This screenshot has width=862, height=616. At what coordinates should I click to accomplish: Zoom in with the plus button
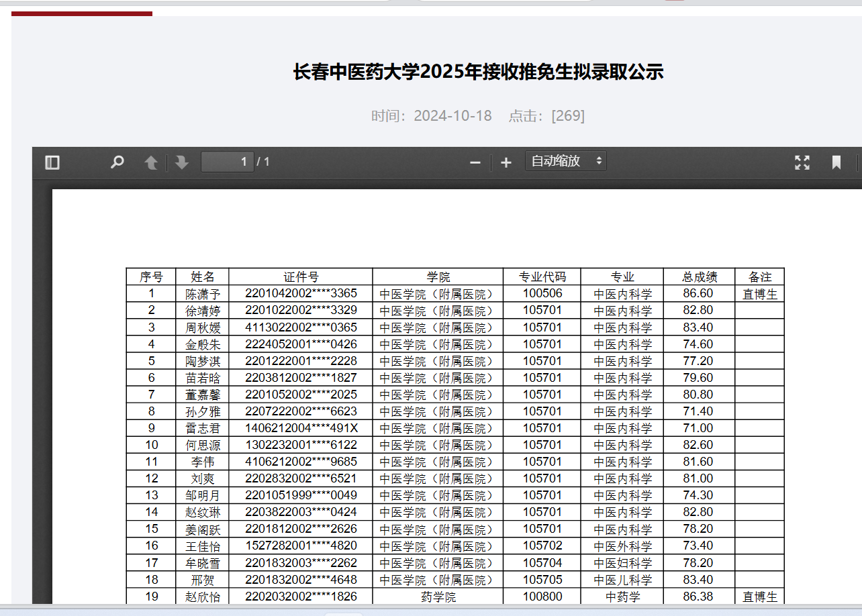click(506, 162)
